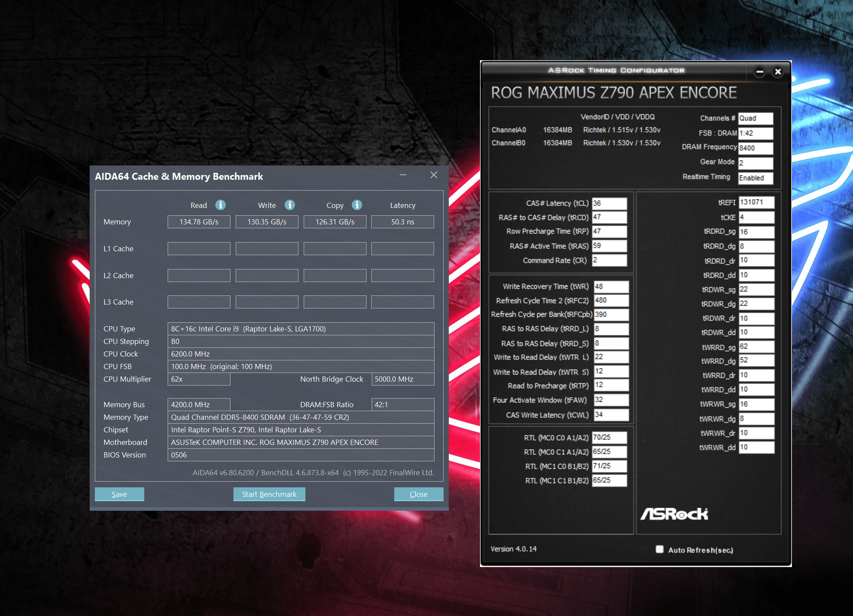Click the L3 Cache Latency result box
853x616 pixels.
tap(402, 302)
